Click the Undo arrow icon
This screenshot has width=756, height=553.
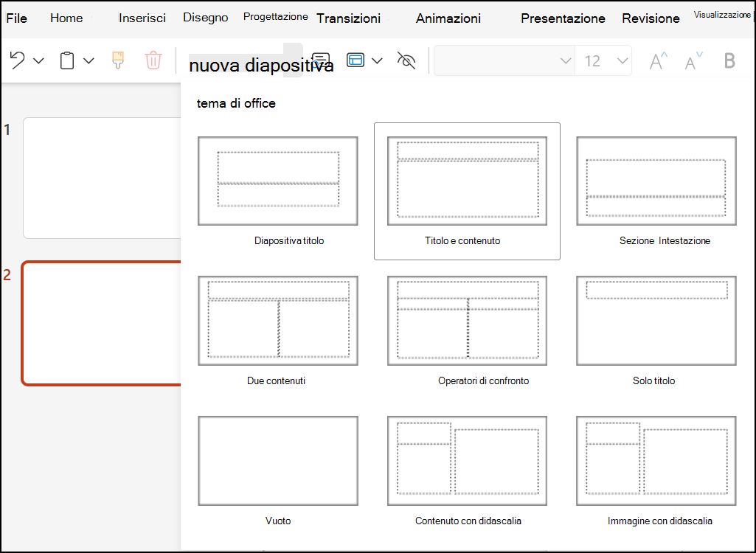tap(18, 60)
